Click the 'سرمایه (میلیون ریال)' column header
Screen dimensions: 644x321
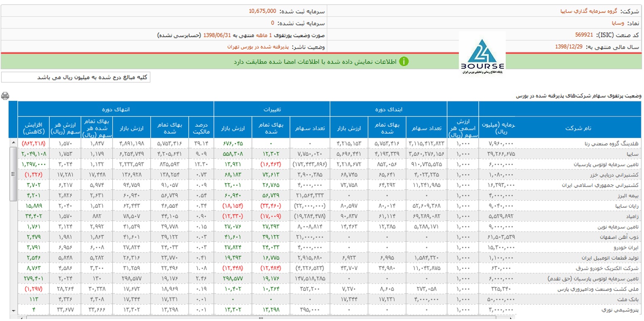click(x=498, y=128)
